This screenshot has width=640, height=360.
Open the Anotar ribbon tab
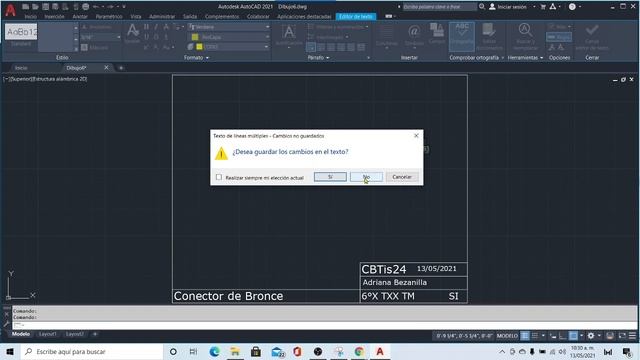(x=80, y=17)
